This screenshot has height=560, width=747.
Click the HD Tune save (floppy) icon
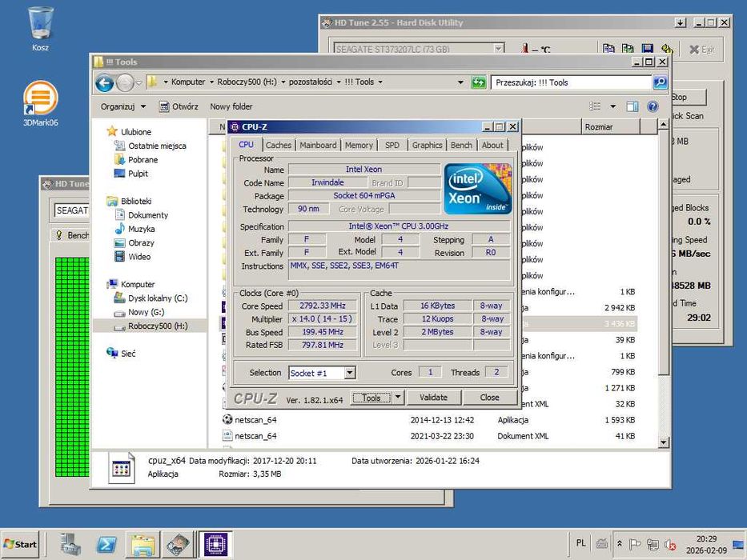tap(647, 49)
